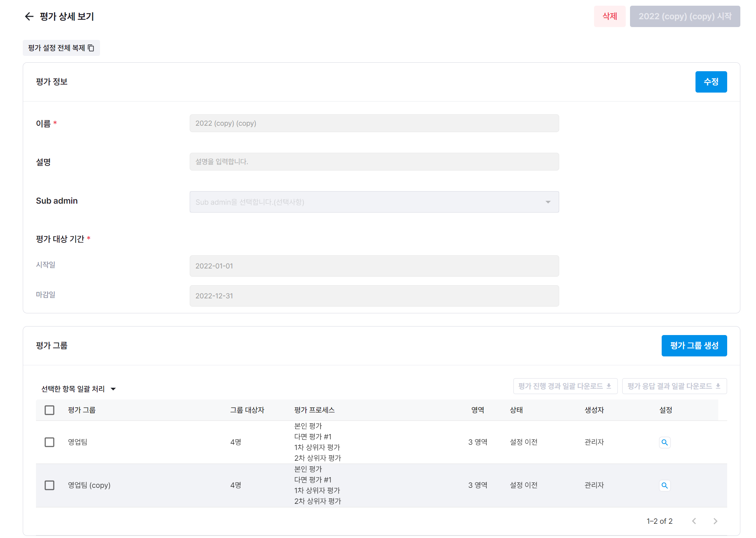The image size is (756, 538).
Task: Click the copy icon in 평가 설정 전체 복제
Action: (x=91, y=48)
